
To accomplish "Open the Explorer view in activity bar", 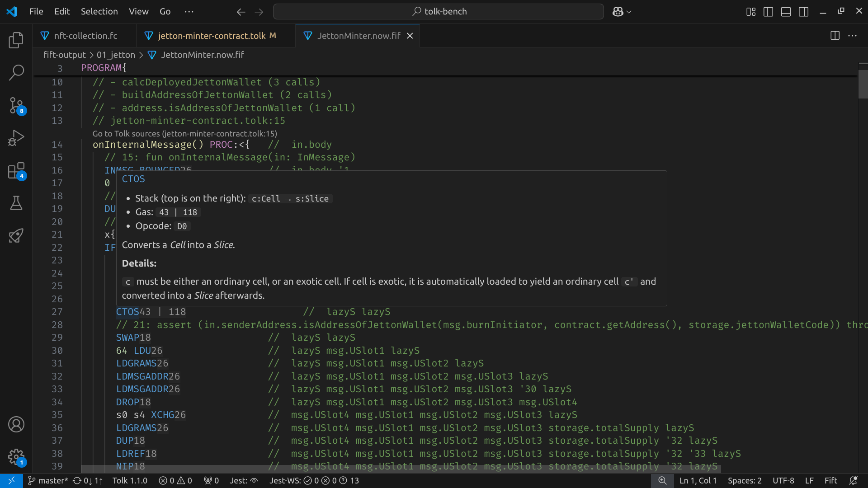I will (x=16, y=40).
